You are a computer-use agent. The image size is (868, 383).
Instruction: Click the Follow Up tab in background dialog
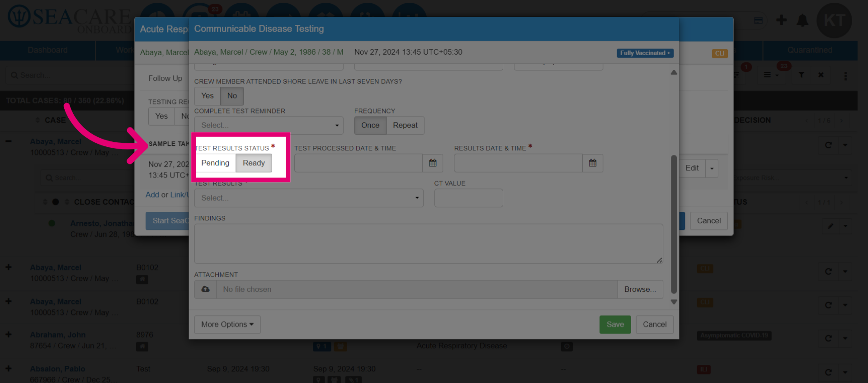tap(165, 78)
